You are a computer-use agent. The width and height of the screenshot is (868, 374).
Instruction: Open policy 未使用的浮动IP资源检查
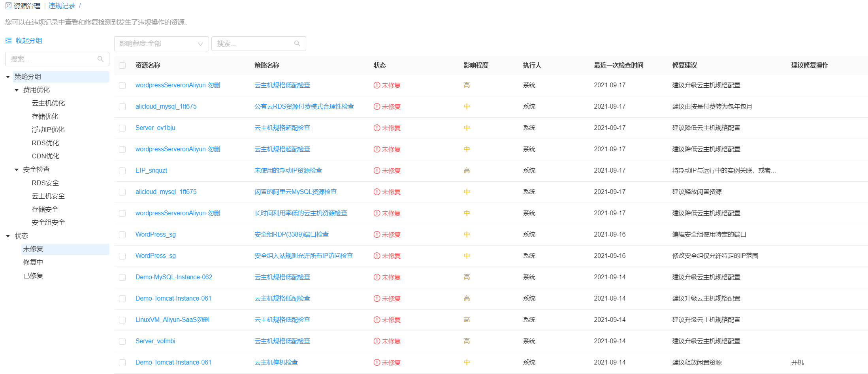[288, 171]
